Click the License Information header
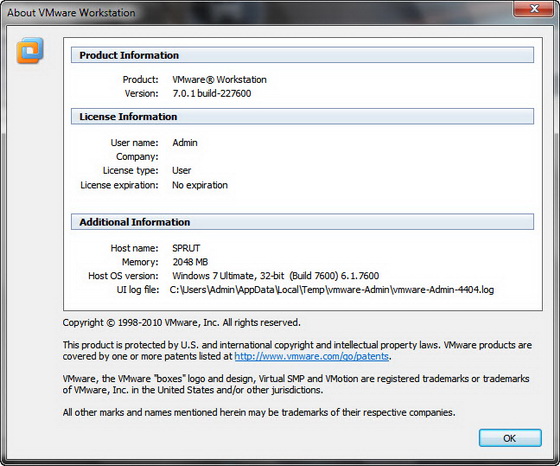Image resolution: width=560 pixels, height=466 pixels. pyautogui.click(x=302, y=117)
